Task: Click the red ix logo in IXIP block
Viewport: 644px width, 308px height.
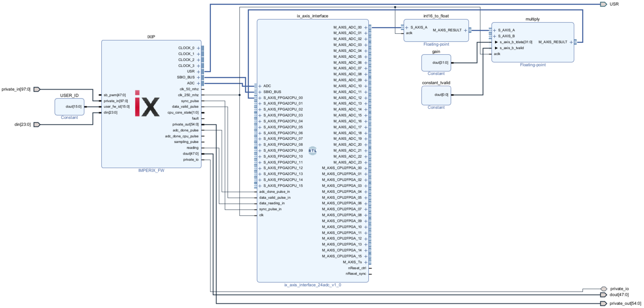Action: (147, 104)
